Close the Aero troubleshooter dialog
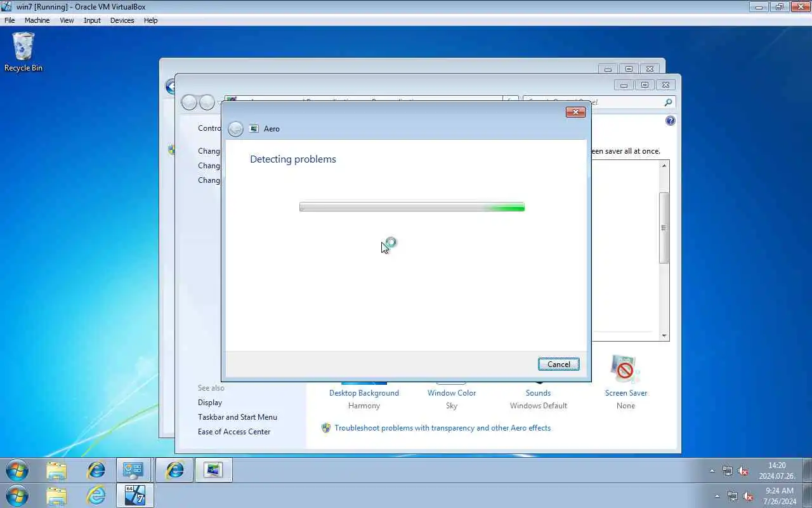The width and height of the screenshot is (812, 508). (x=575, y=112)
